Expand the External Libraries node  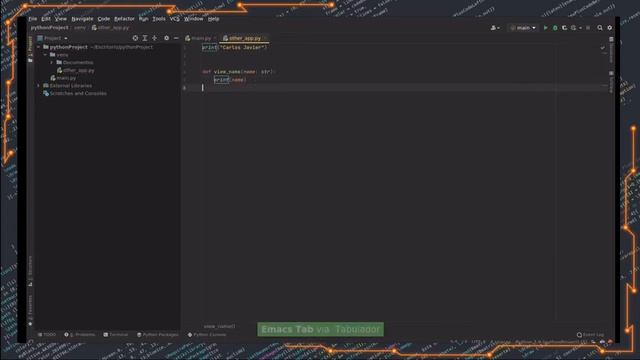(x=39, y=86)
